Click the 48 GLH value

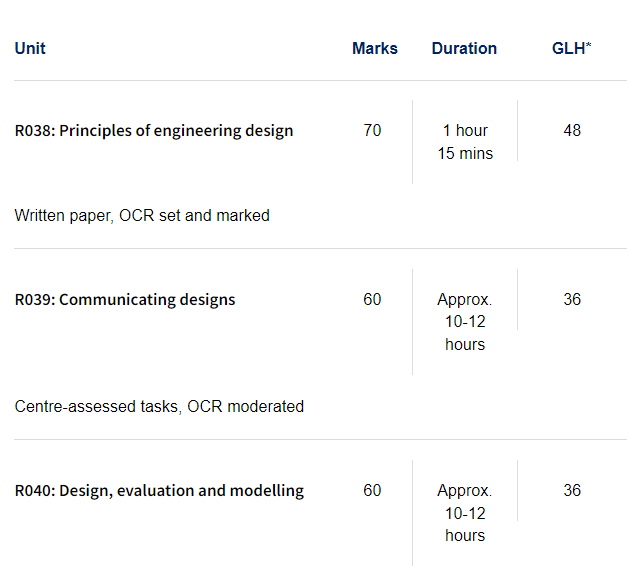(572, 130)
